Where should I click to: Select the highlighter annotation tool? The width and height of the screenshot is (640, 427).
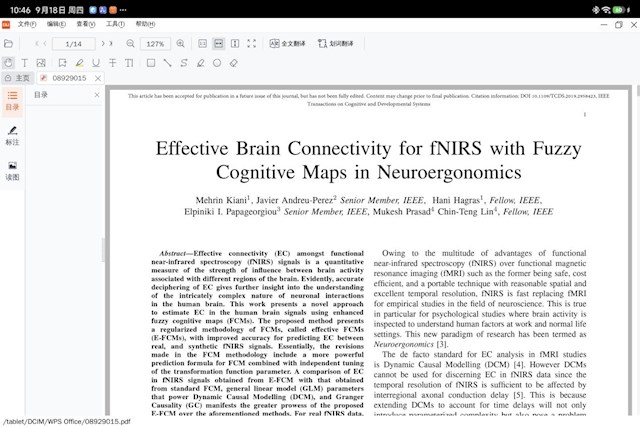tap(79, 63)
